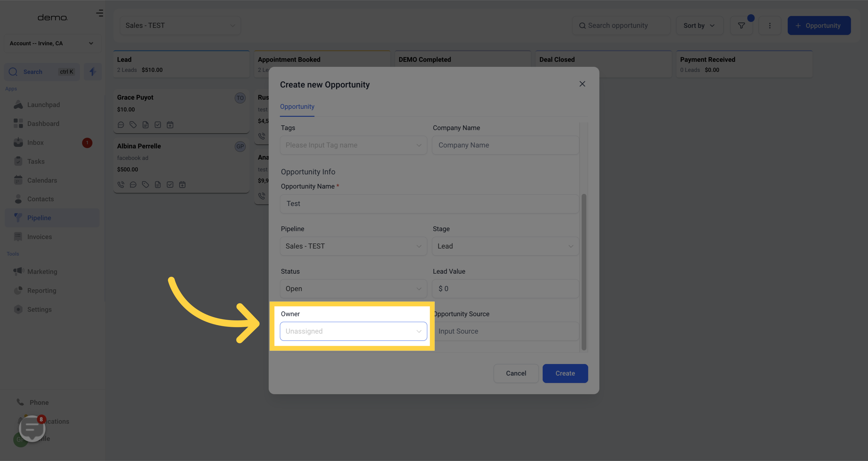The width and height of the screenshot is (868, 461).
Task: Click calendar icon on Albina Perrelle card
Action: click(x=182, y=184)
